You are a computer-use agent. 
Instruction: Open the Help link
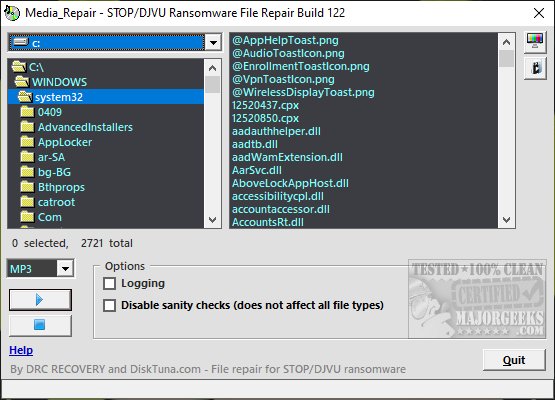coord(21,350)
